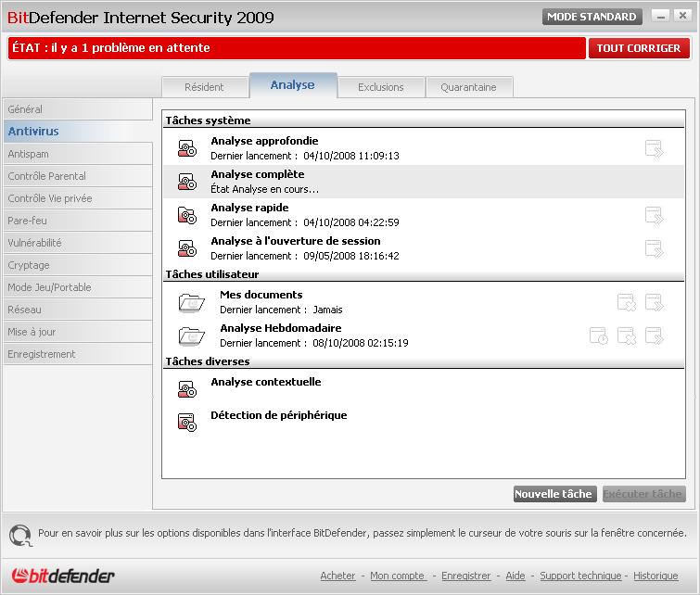Open schedule icon for Analyse Hebdomadaire

(x=599, y=335)
